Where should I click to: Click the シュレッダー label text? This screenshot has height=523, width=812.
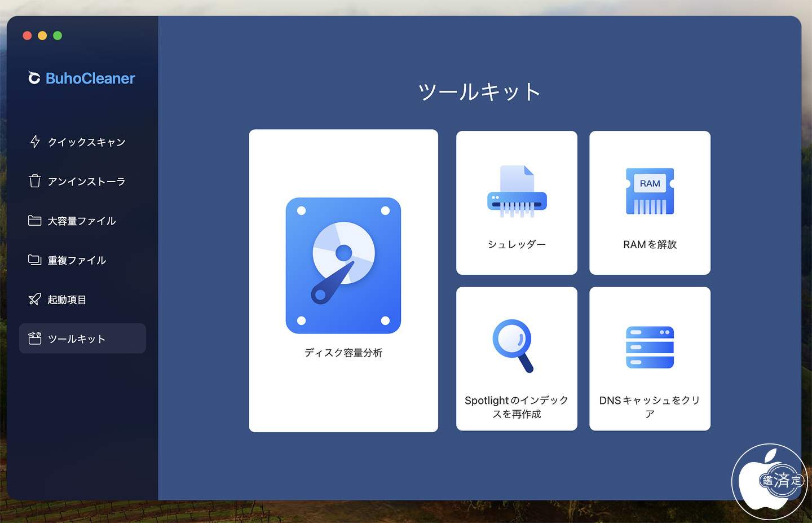517,244
